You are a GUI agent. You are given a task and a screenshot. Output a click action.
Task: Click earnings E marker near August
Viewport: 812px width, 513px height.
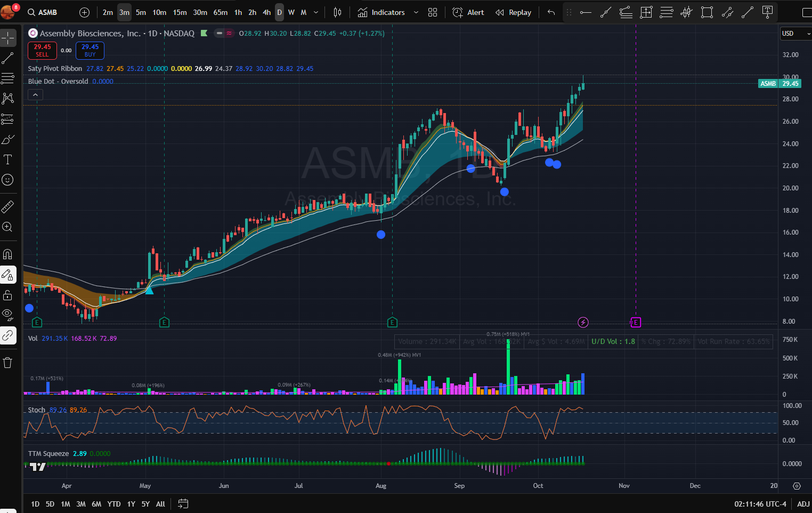pyautogui.click(x=393, y=322)
